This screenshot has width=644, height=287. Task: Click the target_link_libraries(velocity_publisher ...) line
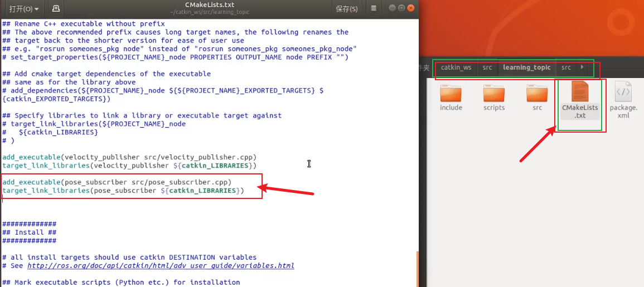[x=129, y=166]
